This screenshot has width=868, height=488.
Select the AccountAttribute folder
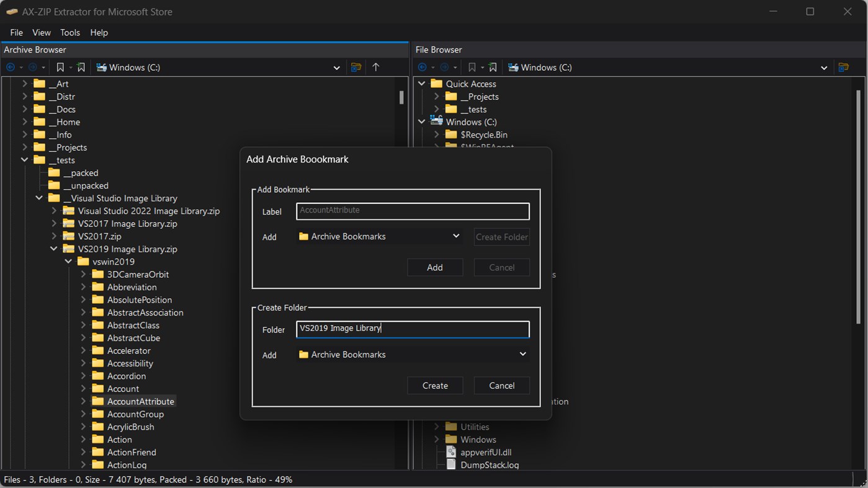pyautogui.click(x=141, y=401)
